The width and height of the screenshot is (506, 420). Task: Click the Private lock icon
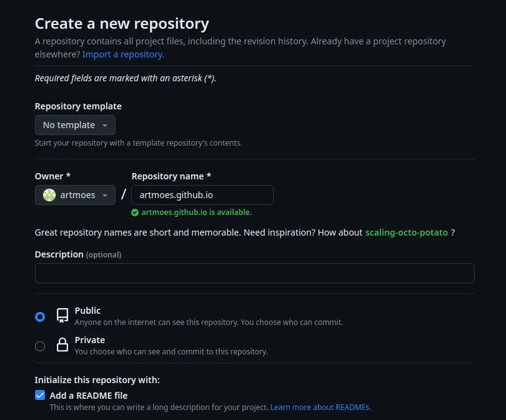click(62, 345)
